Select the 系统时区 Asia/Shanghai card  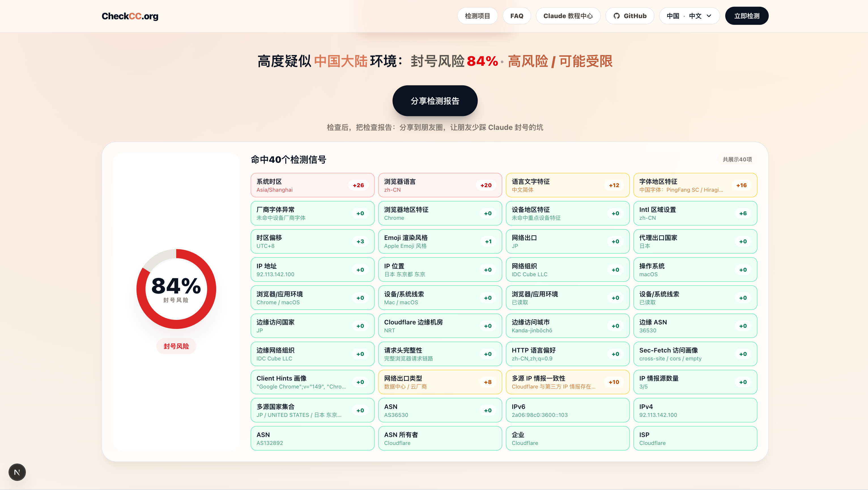(312, 185)
